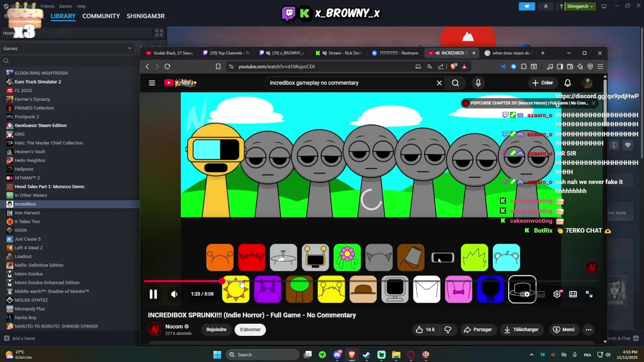
Task: Switch to the Stream - Kick Dashboard tab
Action: point(339,53)
